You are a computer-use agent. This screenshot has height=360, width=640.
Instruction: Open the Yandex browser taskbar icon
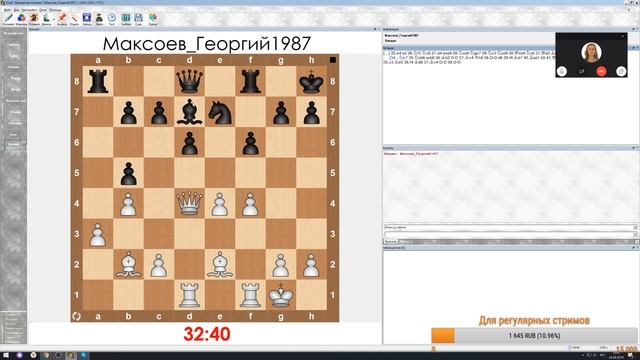click(33, 356)
